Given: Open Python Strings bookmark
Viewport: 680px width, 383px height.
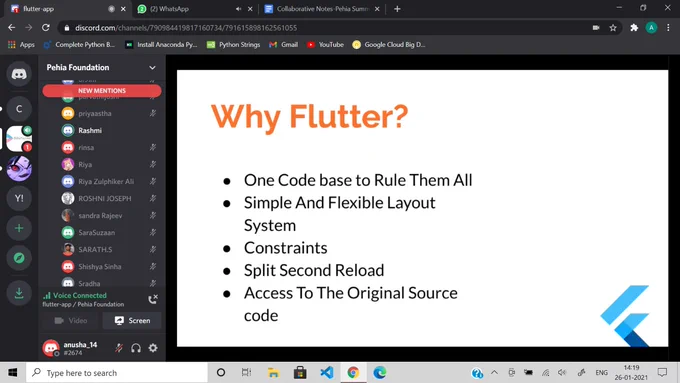Looking at the screenshot, I should click(234, 45).
